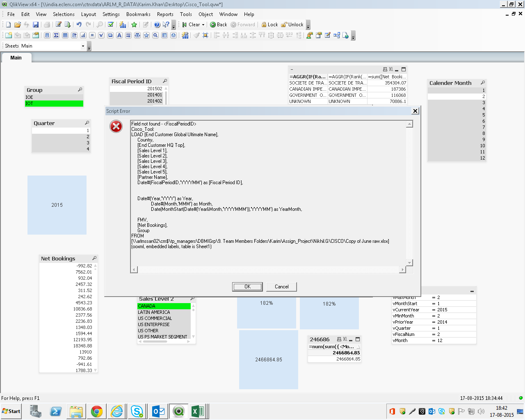Expand navigation toolbar options arrow

[308, 25]
